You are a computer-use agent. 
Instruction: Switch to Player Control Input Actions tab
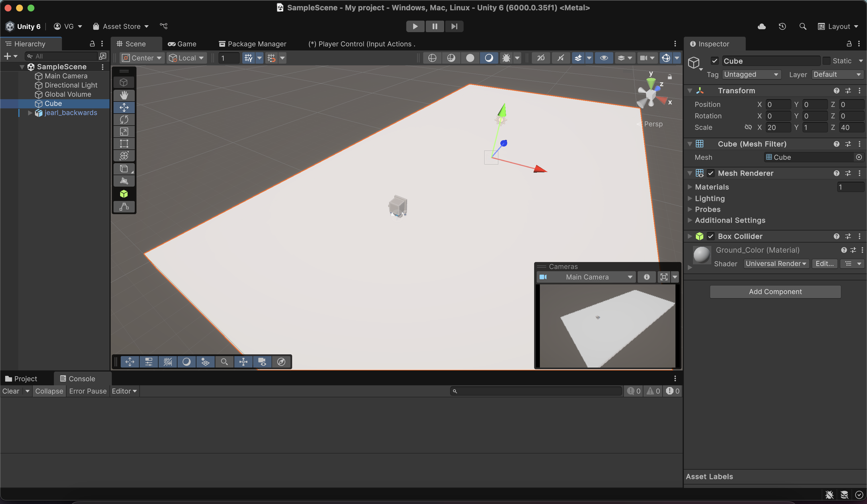362,44
